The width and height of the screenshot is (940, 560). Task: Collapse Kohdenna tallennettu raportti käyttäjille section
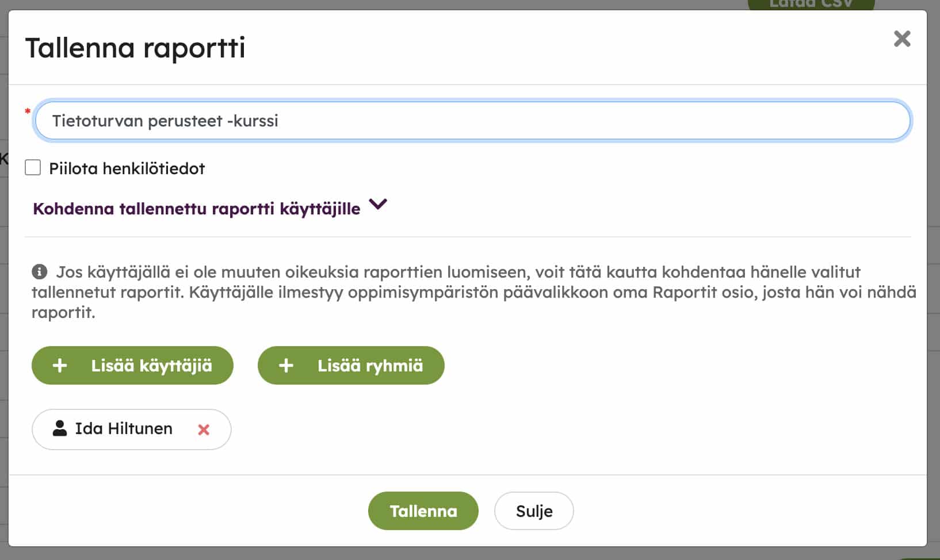pos(210,208)
